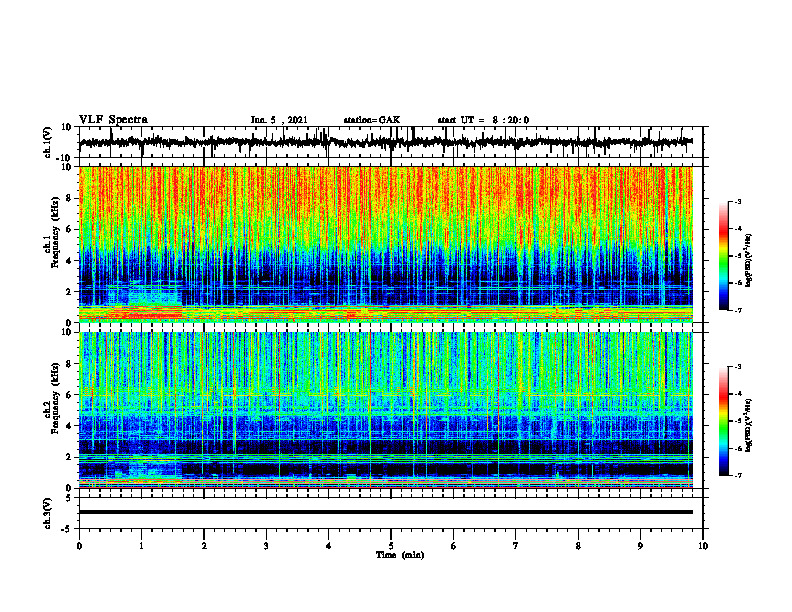
Task: Click the "-3" label on ch.2 colorbar
Action: [737, 367]
